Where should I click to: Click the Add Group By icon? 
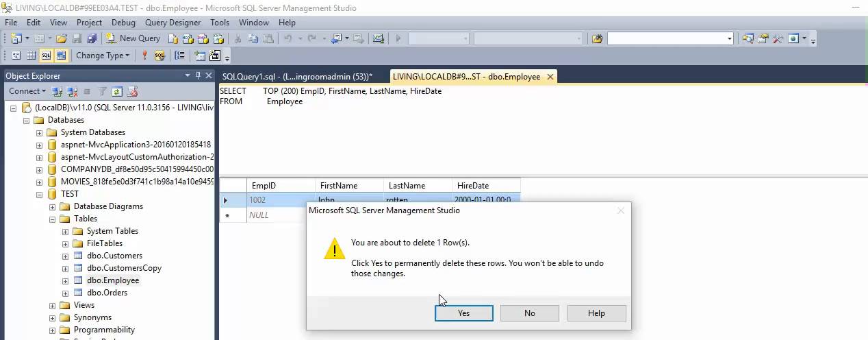pos(179,56)
